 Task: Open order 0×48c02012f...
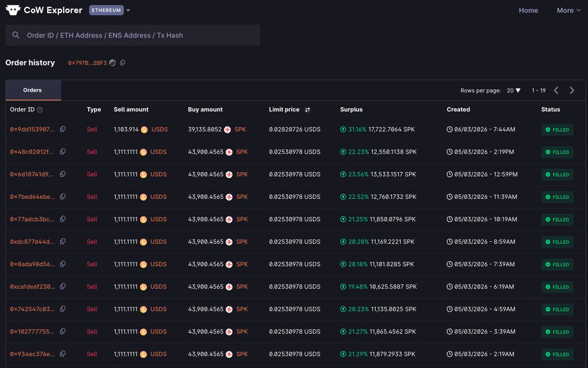tap(32, 152)
